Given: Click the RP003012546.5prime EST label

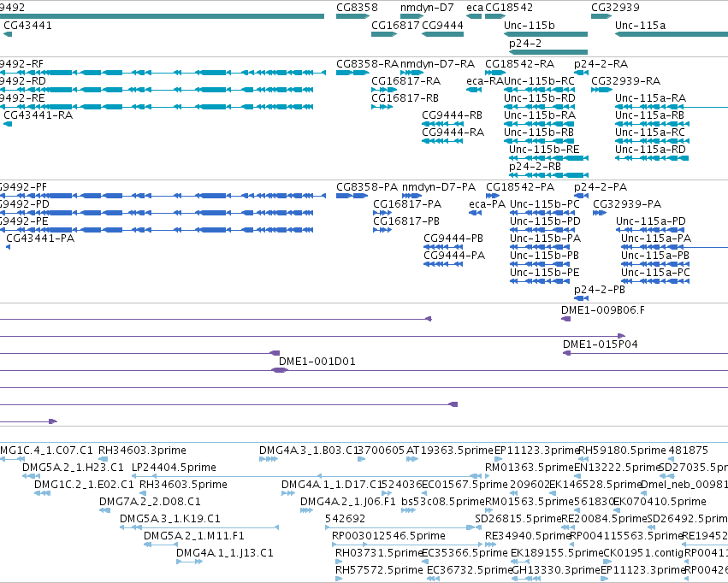Looking at the screenshot, I should (388, 536).
